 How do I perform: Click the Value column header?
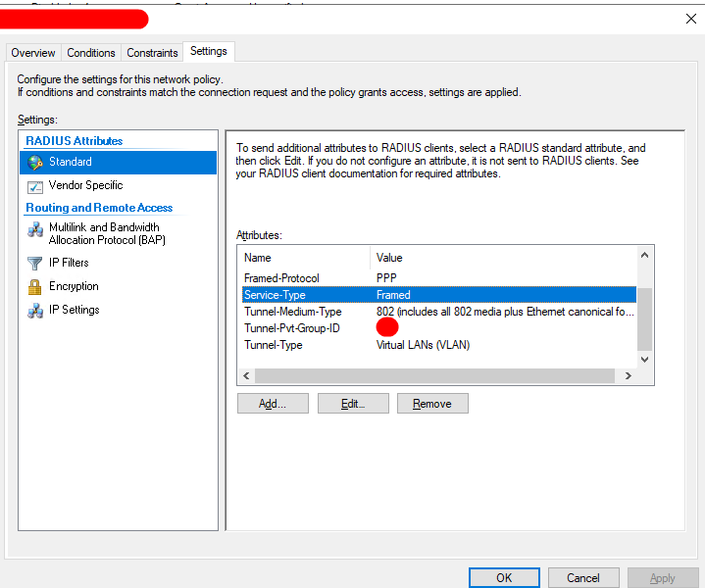click(x=503, y=258)
